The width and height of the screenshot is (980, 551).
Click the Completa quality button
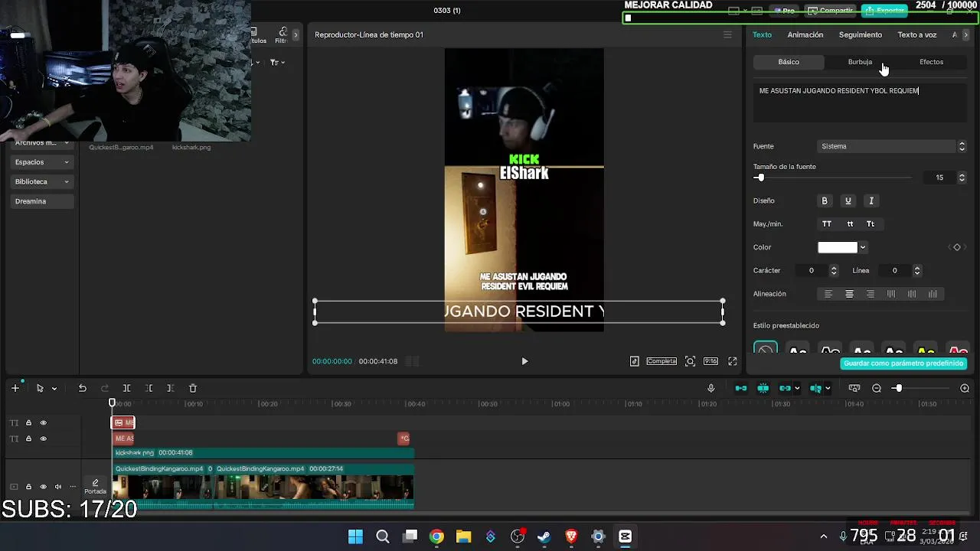(661, 361)
